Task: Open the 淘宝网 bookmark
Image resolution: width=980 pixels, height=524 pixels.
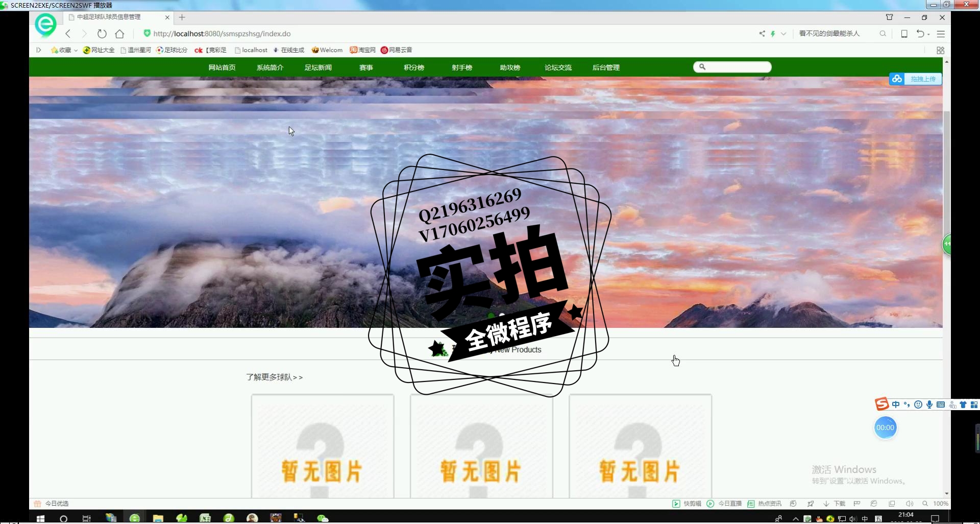Action: (x=362, y=50)
